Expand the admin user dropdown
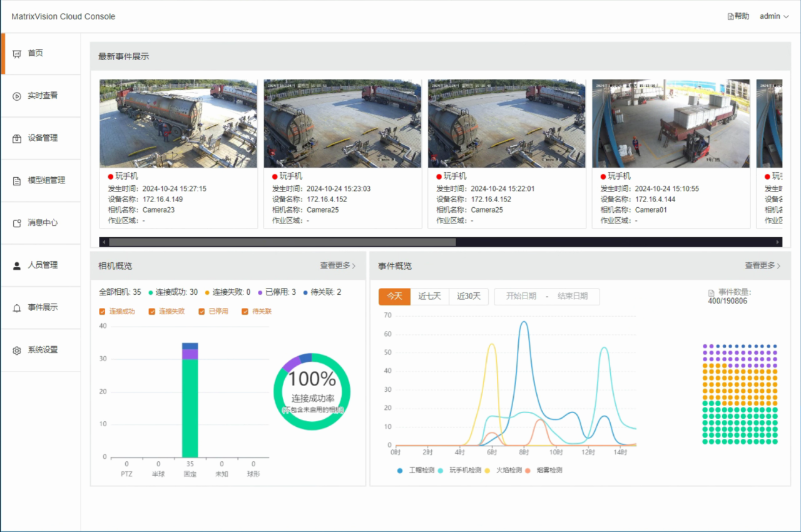Image resolution: width=801 pixels, height=532 pixels. (774, 16)
